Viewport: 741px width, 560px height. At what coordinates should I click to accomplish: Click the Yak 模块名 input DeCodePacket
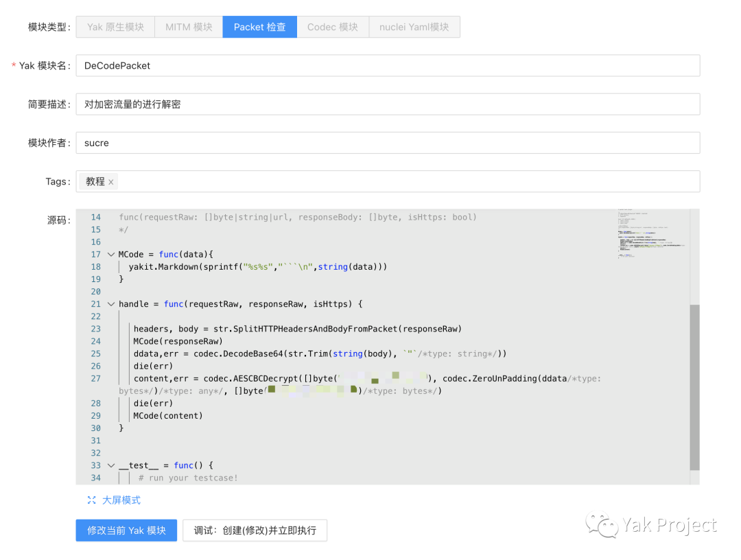388,66
